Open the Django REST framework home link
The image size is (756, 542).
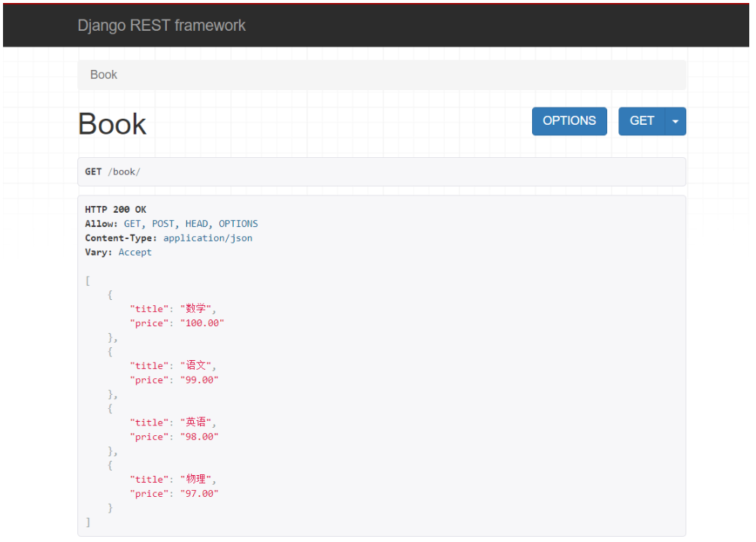pyautogui.click(x=162, y=25)
